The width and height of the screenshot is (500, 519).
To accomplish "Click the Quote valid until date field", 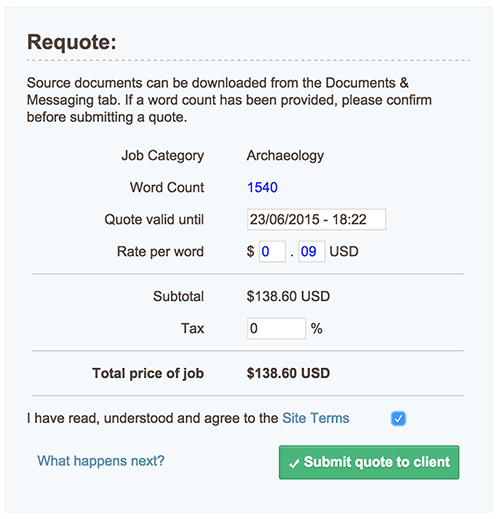I will click(x=317, y=219).
